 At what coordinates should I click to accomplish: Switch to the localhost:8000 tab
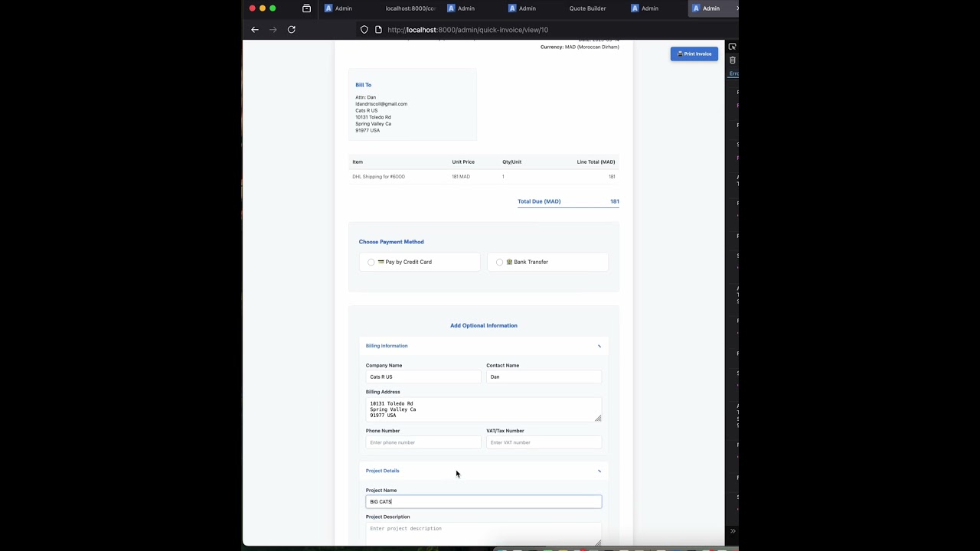[410, 8]
